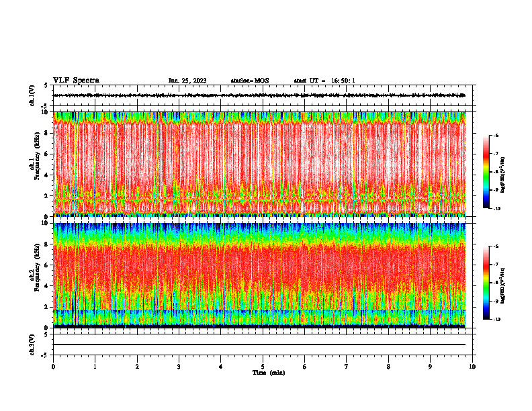Click inside the ch.1 spectrogram panel
The image size is (532, 411).
259,164
